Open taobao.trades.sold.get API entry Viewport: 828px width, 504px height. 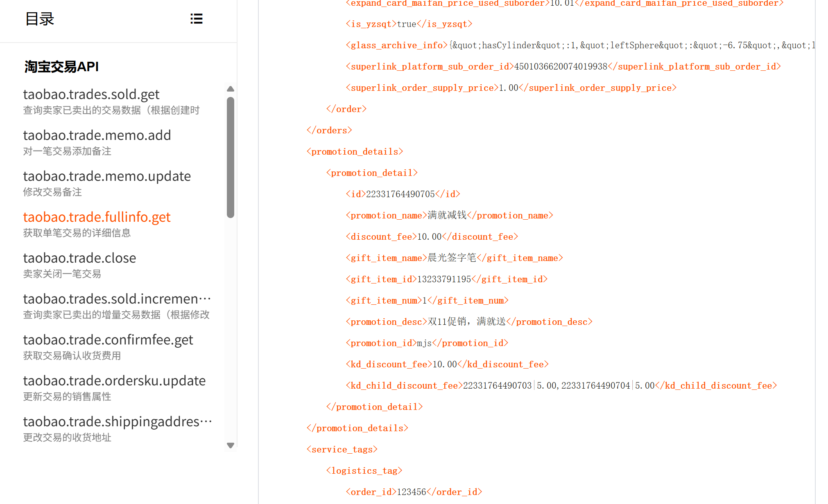click(x=91, y=94)
